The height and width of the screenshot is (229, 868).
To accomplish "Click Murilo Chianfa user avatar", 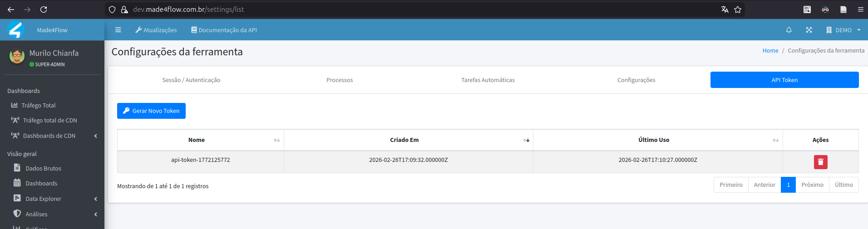I will [17, 57].
